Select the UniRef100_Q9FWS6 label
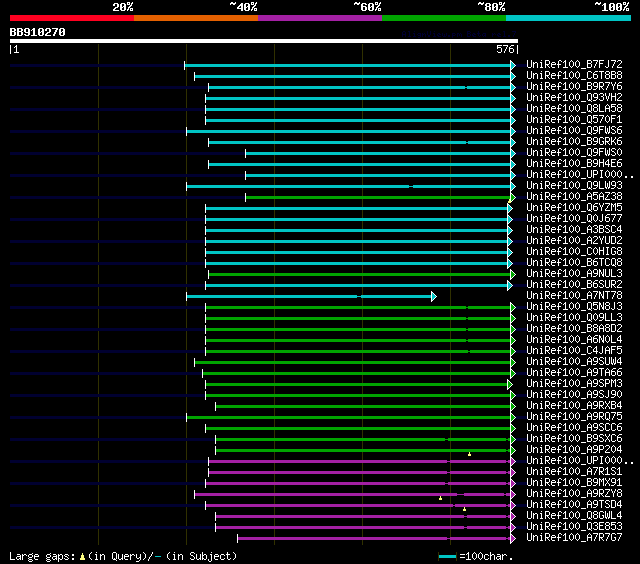Image resolution: width=640 pixels, height=564 pixels. click(x=574, y=131)
